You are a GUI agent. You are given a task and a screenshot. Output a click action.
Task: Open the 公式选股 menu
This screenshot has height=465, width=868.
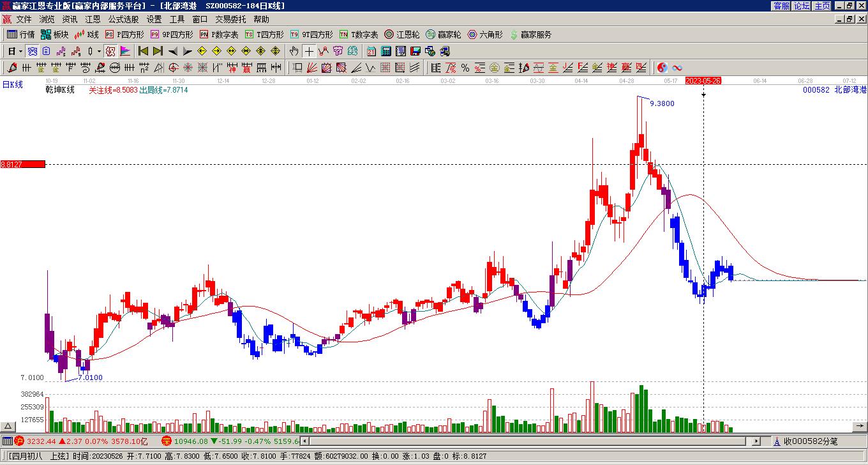click(x=123, y=20)
